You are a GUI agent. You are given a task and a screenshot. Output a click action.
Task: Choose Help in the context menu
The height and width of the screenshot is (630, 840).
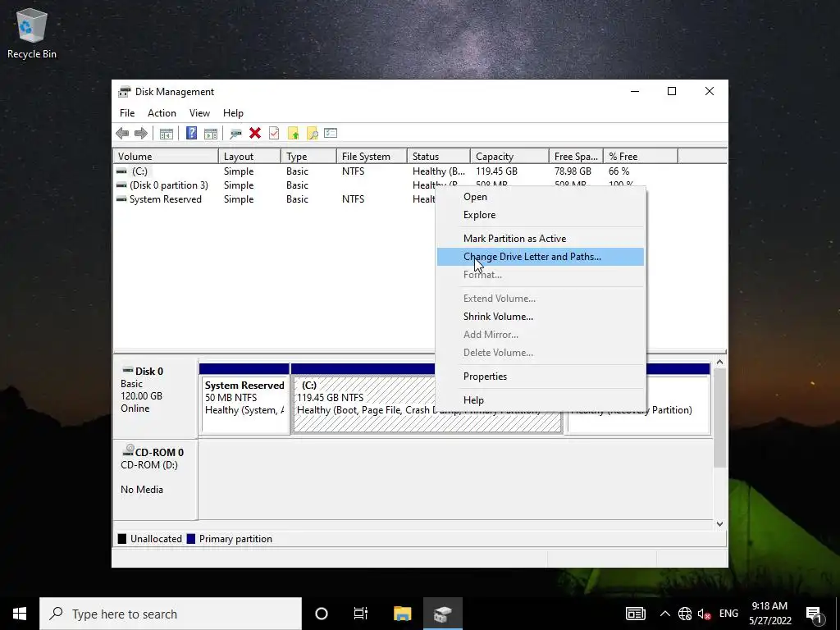pyautogui.click(x=541, y=400)
